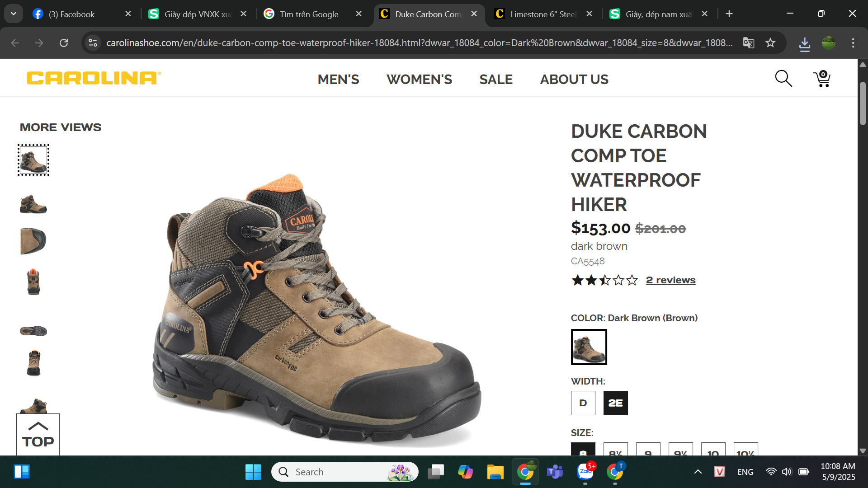Viewport: 868px width, 488px height.
Task: Select the Dark Brown color swatch
Action: (589, 347)
